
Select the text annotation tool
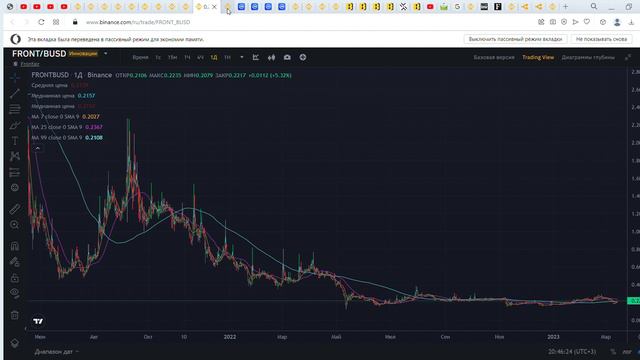15,141
